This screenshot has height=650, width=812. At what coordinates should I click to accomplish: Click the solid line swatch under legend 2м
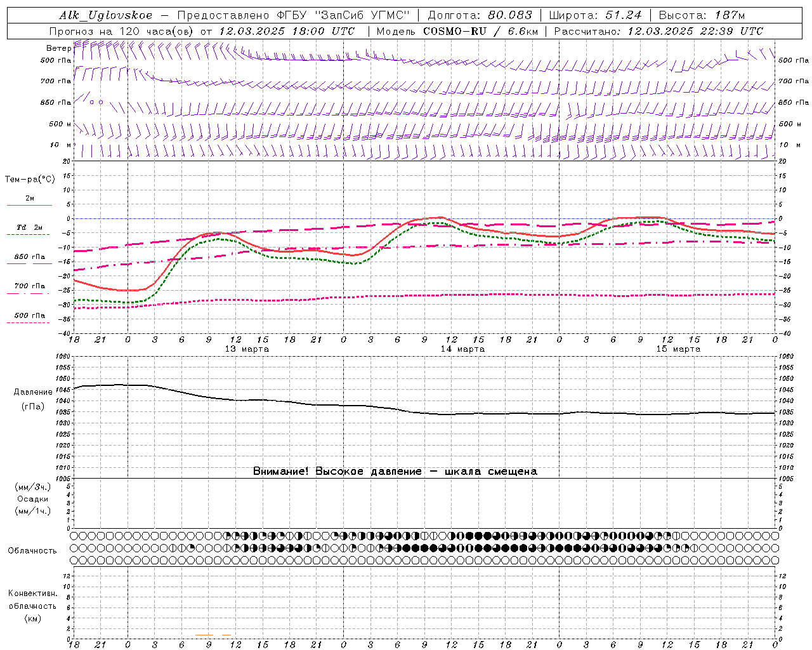tap(29, 206)
